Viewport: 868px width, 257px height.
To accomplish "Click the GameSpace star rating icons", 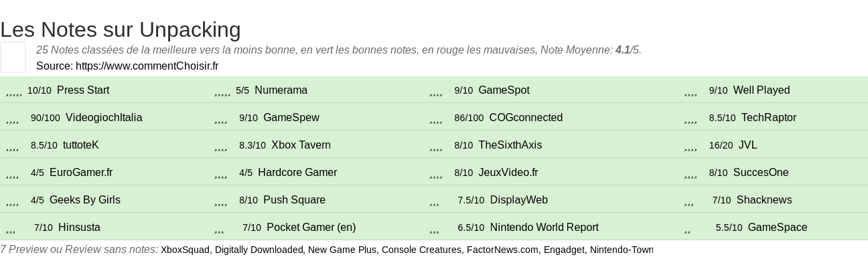I will click(x=688, y=230).
